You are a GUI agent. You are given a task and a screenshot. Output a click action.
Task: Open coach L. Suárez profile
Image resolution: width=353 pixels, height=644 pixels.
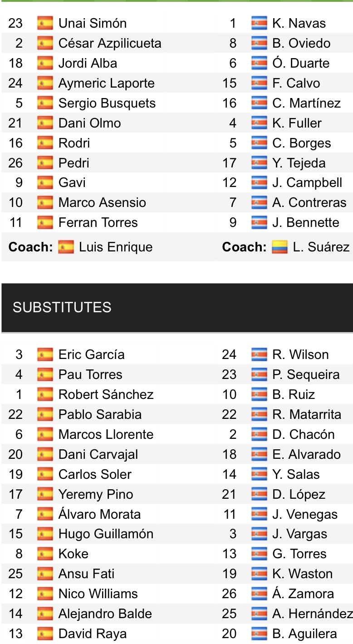click(321, 247)
